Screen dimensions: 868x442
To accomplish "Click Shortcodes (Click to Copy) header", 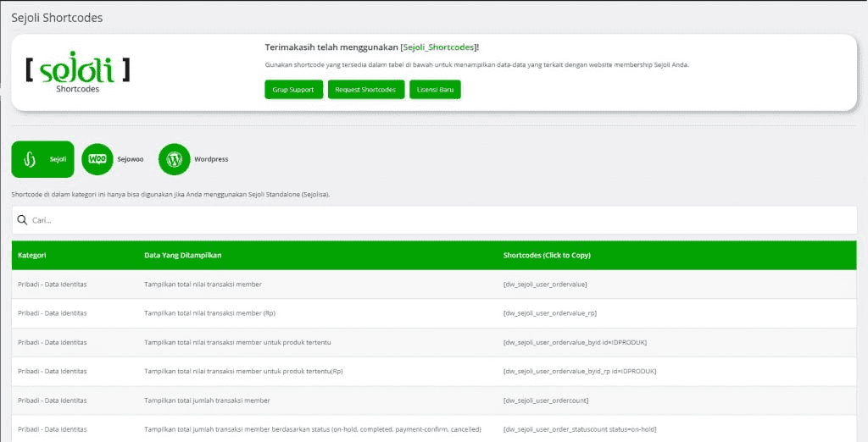I will click(x=547, y=255).
